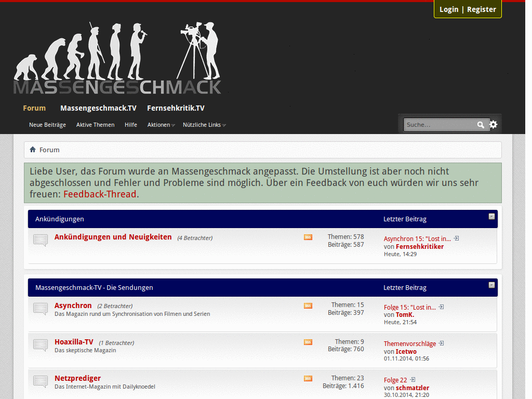The width and height of the screenshot is (532, 399).
Task: View profile of TomK.
Action: click(405, 315)
